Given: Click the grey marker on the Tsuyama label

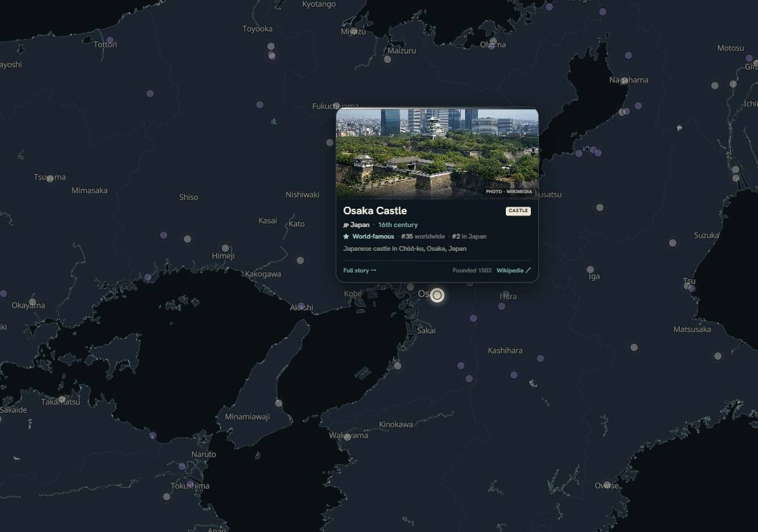Looking at the screenshot, I should [x=49, y=178].
